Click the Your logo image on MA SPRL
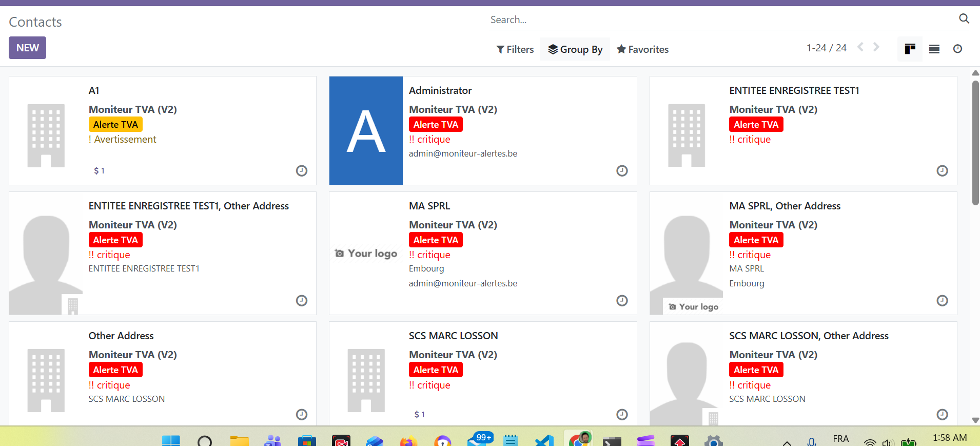Viewport: 980px width, 446px height. 366,254
